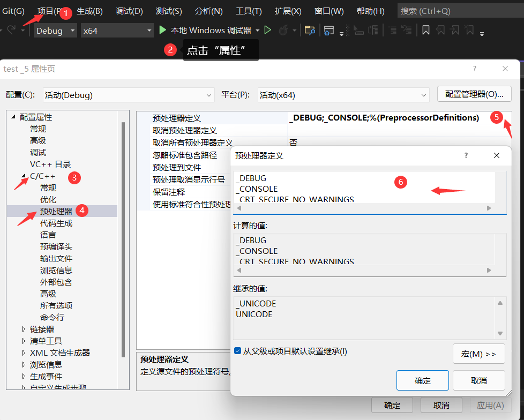Click the left scroll arrow under 计算的值 box

(239, 270)
